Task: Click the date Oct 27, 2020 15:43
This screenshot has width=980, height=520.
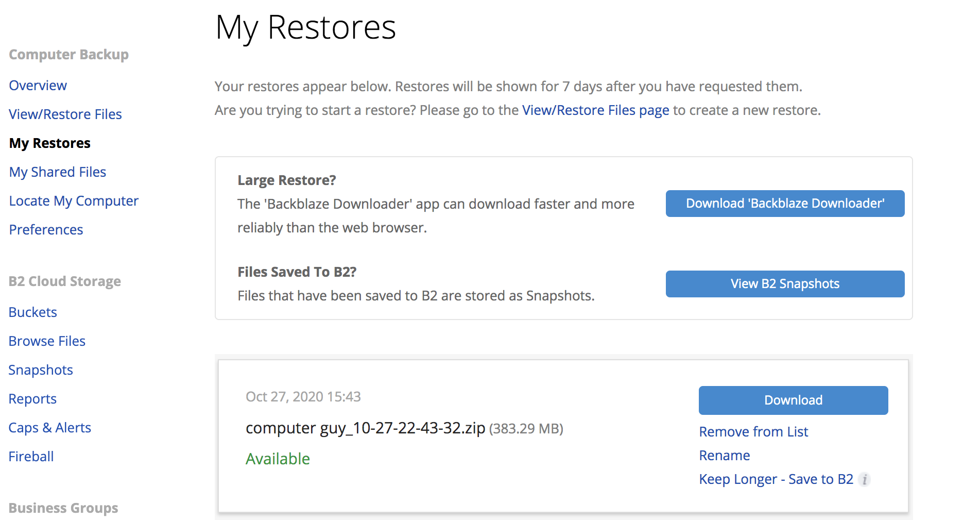Action: (303, 397)
